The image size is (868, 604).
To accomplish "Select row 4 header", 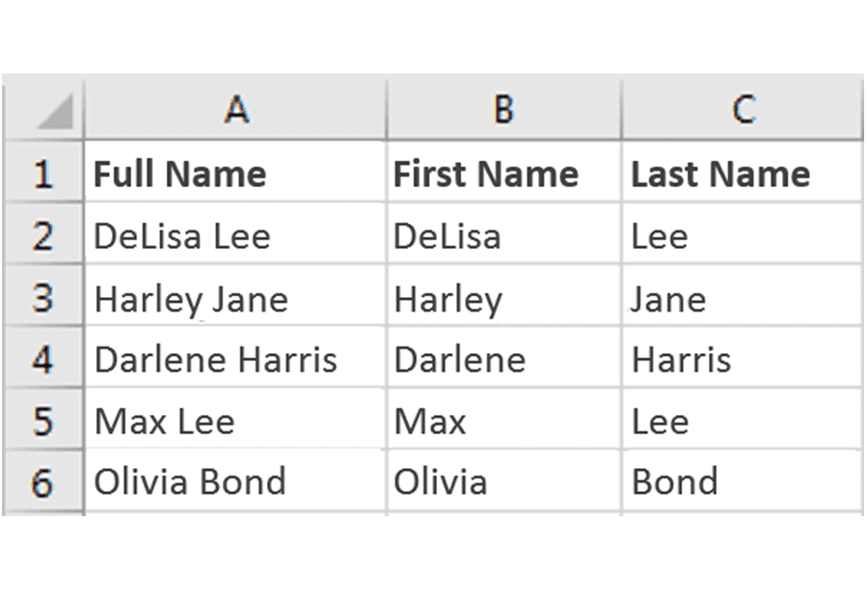I will point(43,358).
